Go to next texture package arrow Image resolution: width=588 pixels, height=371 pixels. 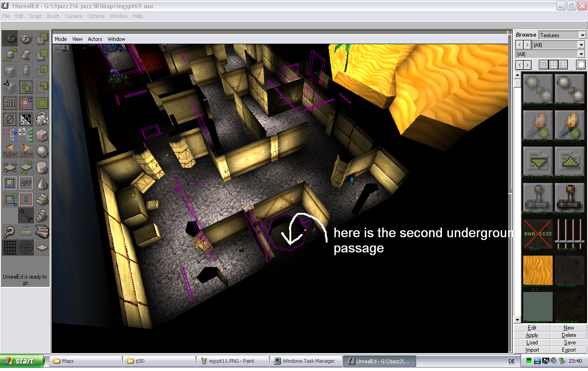(527, 45)
